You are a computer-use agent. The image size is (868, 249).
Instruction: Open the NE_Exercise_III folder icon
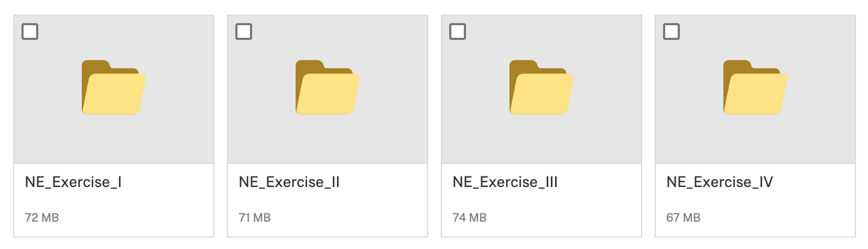coord(541,87)
